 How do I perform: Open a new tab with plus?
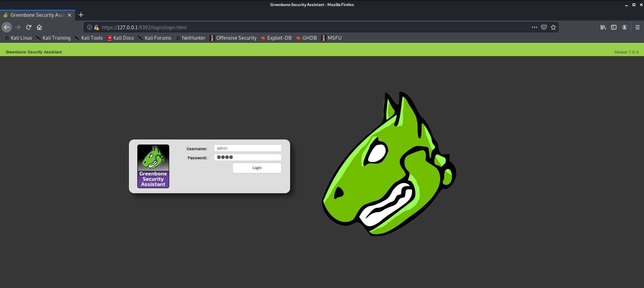81,15
